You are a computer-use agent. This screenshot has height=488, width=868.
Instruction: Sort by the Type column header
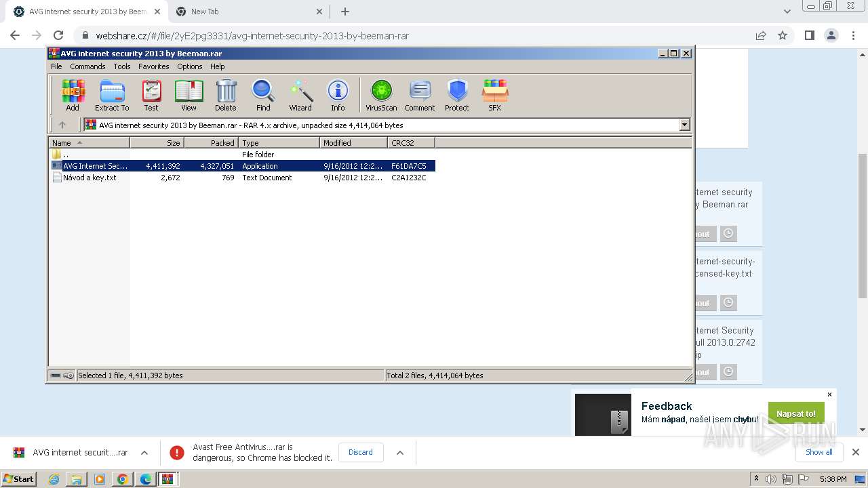point(279,142)
